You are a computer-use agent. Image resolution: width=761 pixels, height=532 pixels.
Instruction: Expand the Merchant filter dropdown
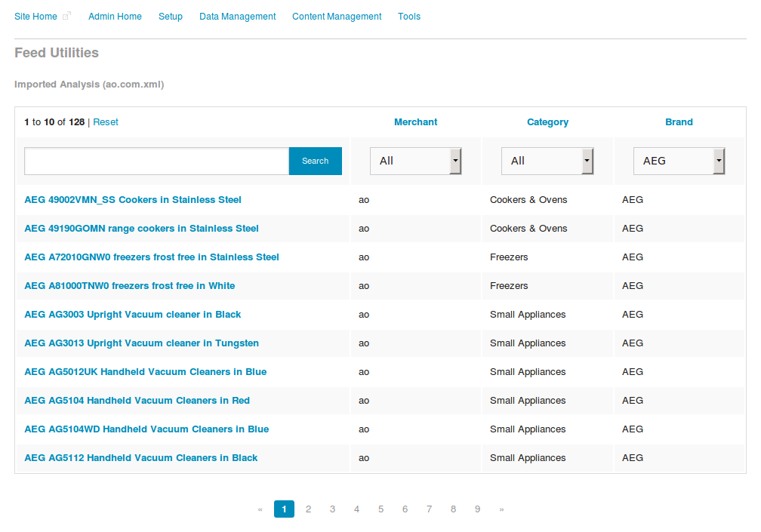[x=415, y=161]
